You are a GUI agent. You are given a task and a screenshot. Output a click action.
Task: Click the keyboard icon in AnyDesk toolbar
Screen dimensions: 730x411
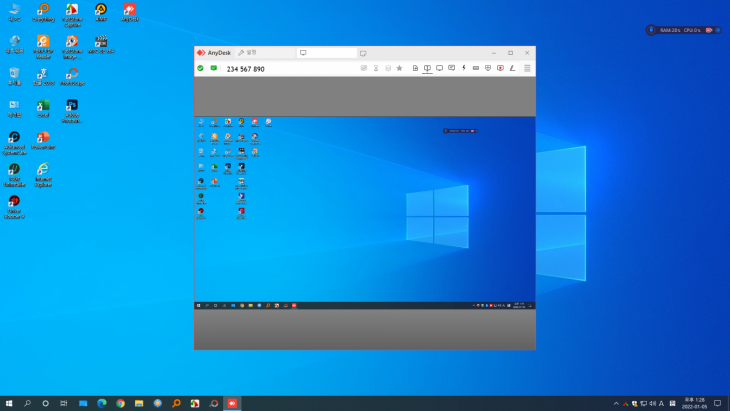click(475, 69)
